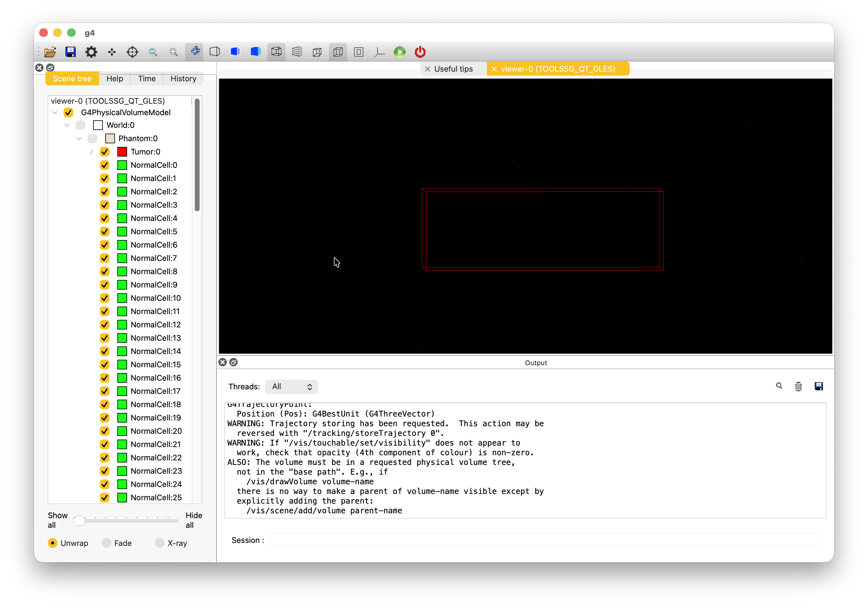This screenshot has width=868, height=607.
Task: Collapse the Phantom:0 tree node
Action: tap(79, 138)
